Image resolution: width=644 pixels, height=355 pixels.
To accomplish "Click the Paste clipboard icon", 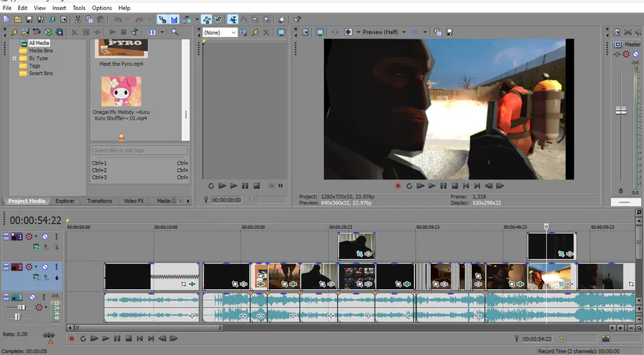I will pos(101,19).
